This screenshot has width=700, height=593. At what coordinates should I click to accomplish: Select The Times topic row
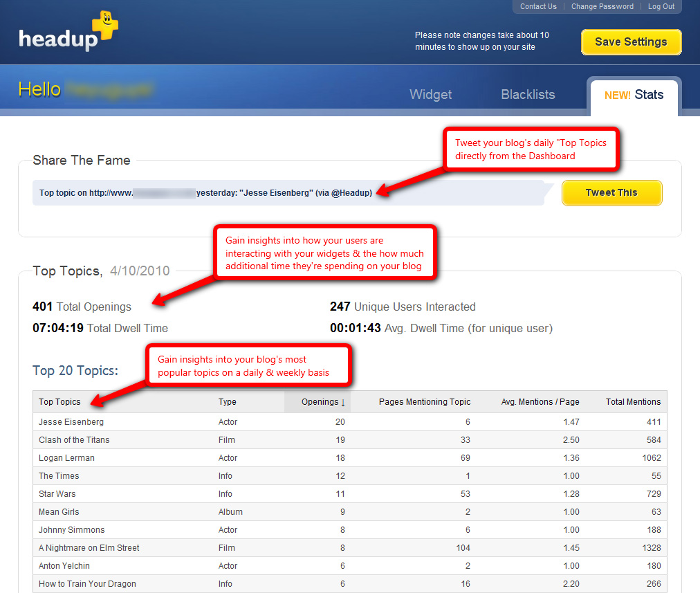[x=349, y=476]
